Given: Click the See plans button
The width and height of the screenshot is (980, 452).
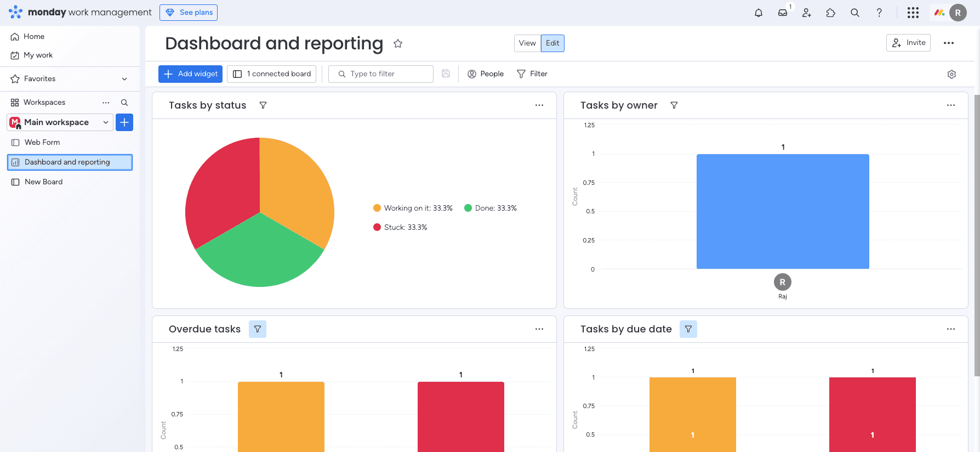Looking at the screenshot, I should tap(189, 13).
